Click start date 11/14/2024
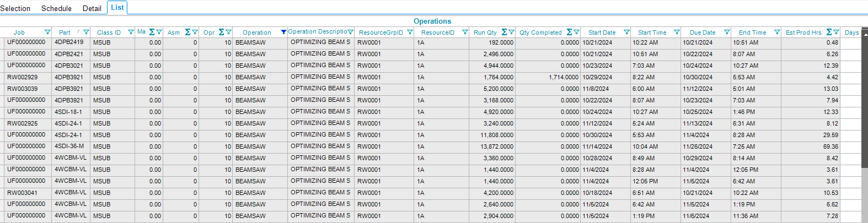Image resolution: width=868 pixels, height=223 pixels. pos(597,146)
